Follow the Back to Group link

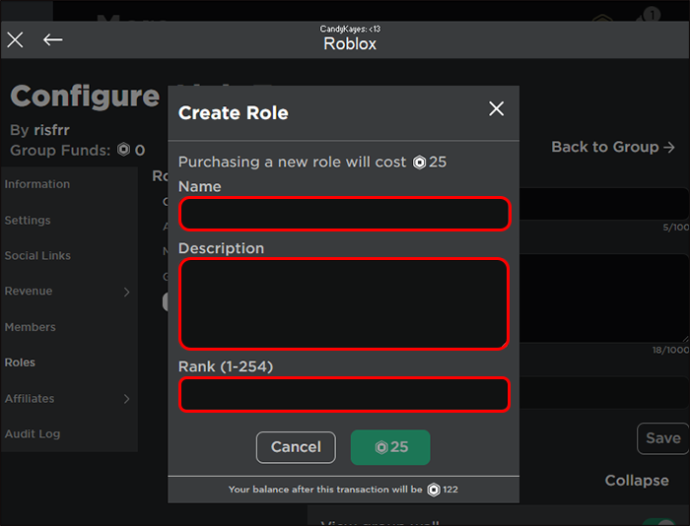pos(613,147)
